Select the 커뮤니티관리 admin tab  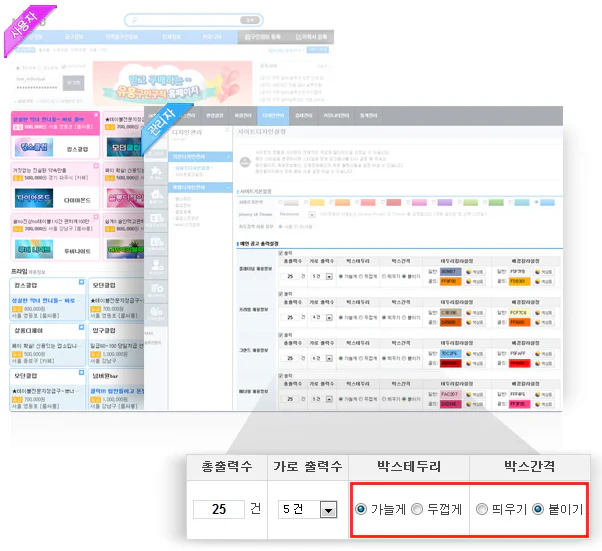pos(336,116)
